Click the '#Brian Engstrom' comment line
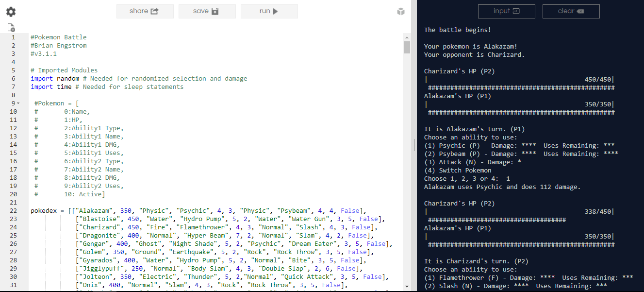The width and height of the screenshot is (644, 292). point(59,46)
